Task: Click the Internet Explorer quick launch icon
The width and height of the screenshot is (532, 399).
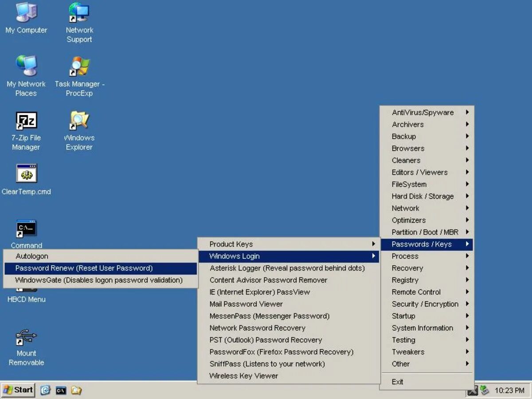Action: point(45,390)
